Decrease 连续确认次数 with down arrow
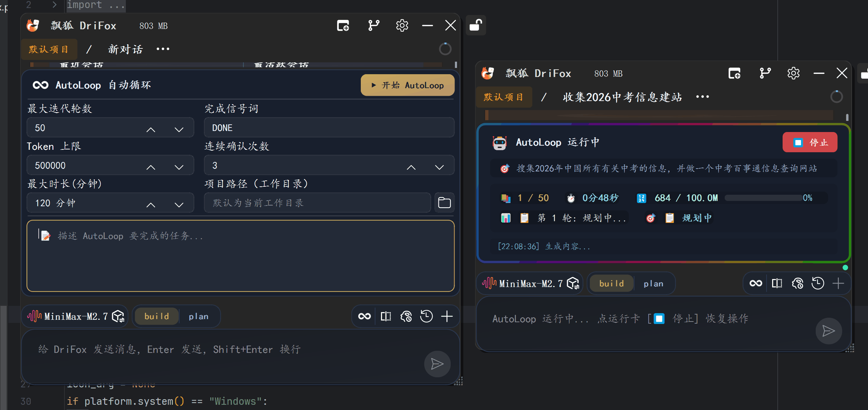This screenshot has height=410, width=868. (x=439, y=167)
